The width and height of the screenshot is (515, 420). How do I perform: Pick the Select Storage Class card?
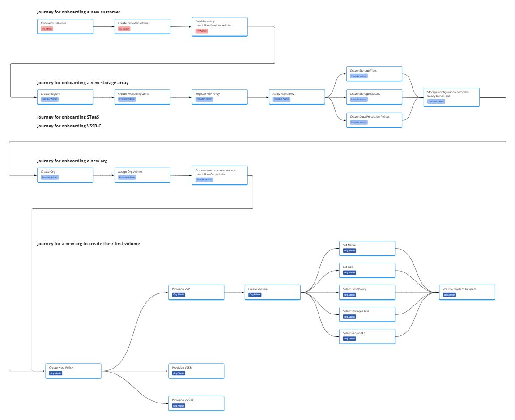click(367, 314)
